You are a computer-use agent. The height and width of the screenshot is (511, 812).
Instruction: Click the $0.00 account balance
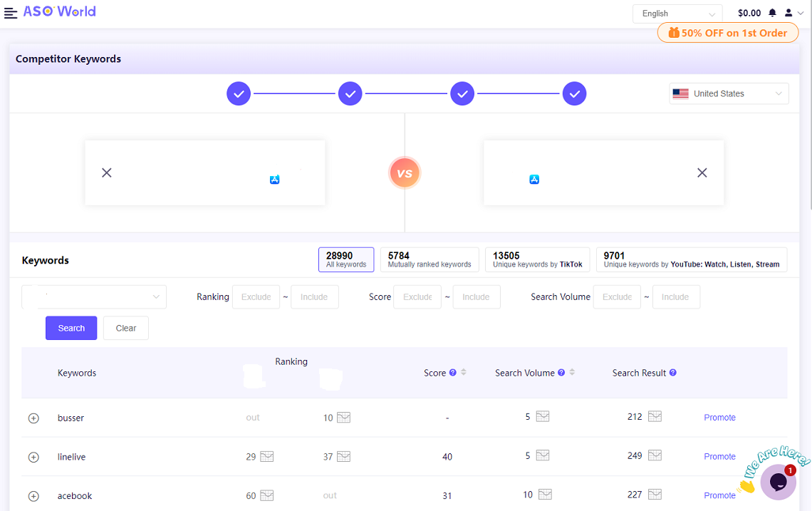[x=749, y=13]
